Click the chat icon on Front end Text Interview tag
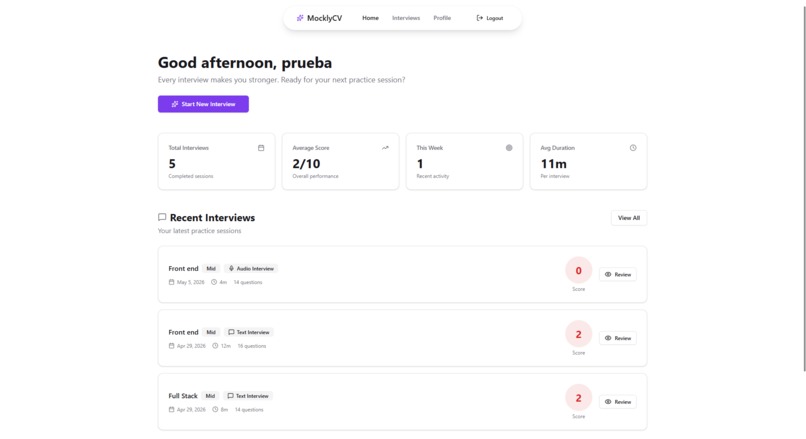 point(231,332)
